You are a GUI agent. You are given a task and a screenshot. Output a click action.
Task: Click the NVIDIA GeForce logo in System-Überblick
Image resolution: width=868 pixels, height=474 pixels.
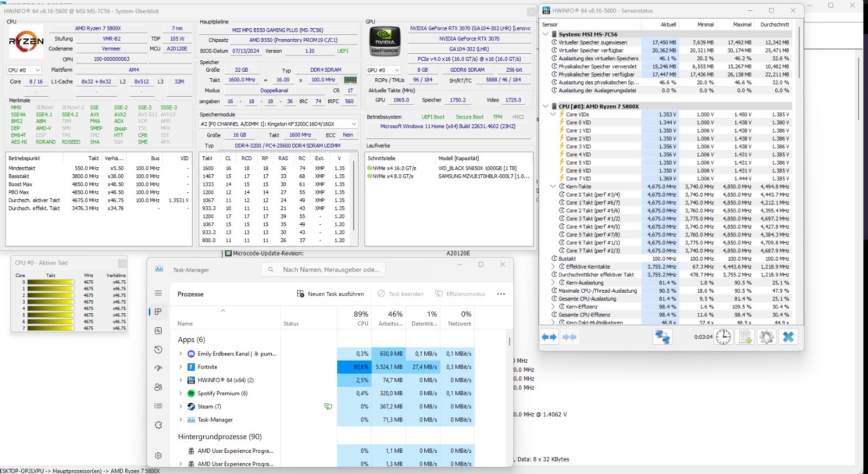tap(385, 42)
